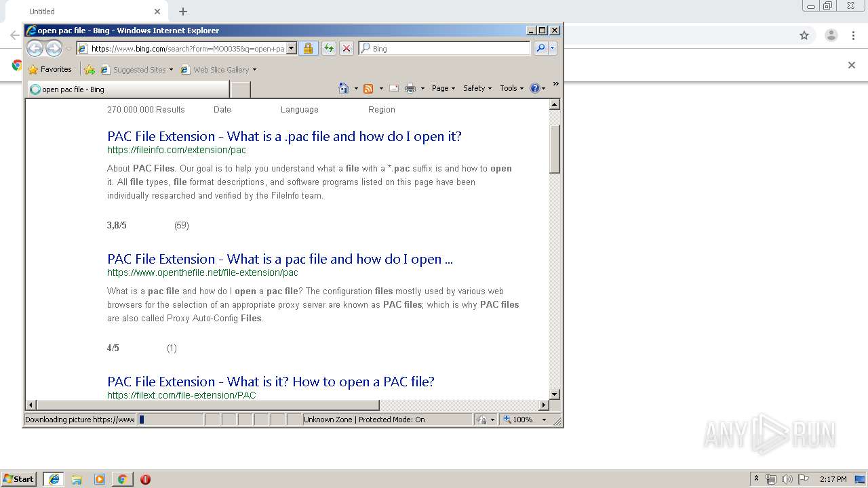The image size is (868, 488).
Task: Open Chrome's three-dot menu
Action: coord(854,35)
